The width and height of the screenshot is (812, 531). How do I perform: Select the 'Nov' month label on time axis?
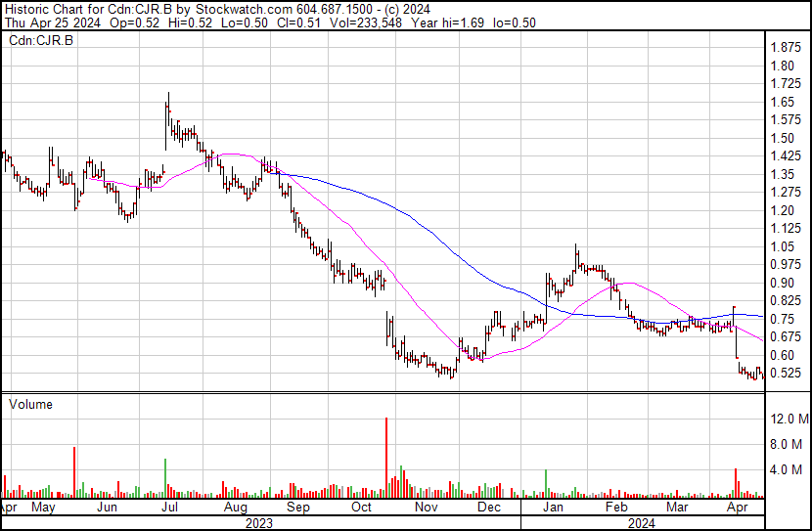coord(425,509)
